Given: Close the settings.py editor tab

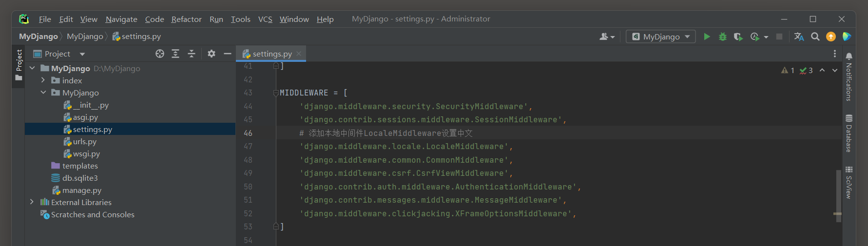Looking at the screenshot, I should 299,54.
